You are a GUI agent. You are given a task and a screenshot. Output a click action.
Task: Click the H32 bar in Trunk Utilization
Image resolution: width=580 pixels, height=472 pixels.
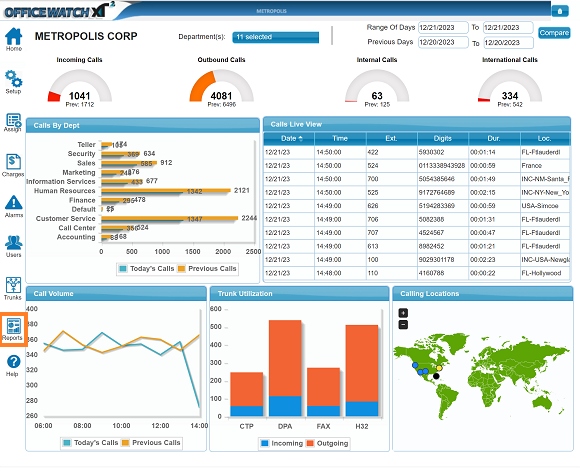pos(362,371)
